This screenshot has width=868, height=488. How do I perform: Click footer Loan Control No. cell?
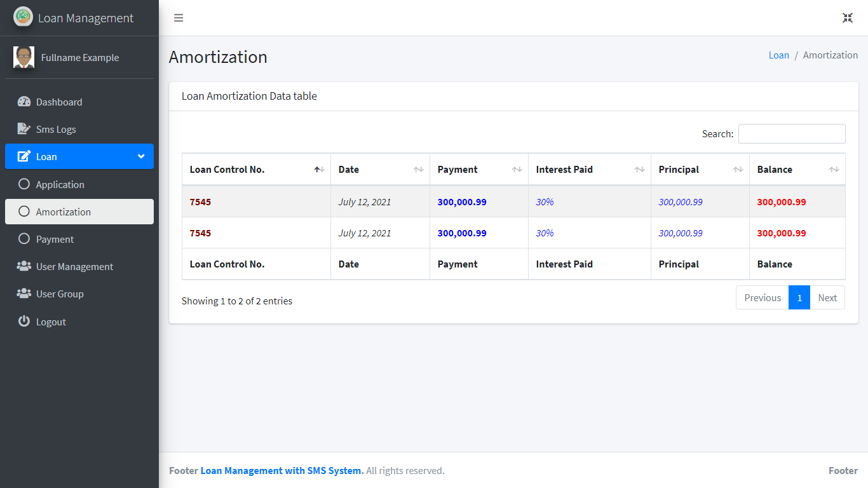(256, 264)
